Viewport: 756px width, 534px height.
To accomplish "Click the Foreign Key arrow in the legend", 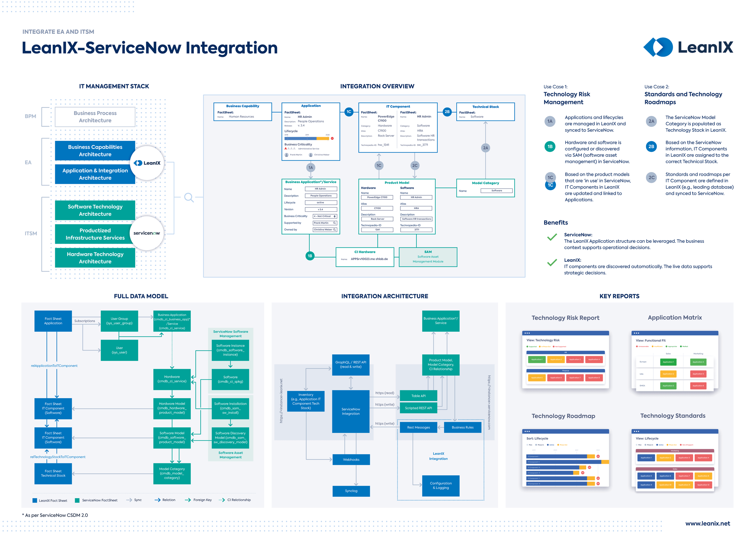I will pos(188,500).
